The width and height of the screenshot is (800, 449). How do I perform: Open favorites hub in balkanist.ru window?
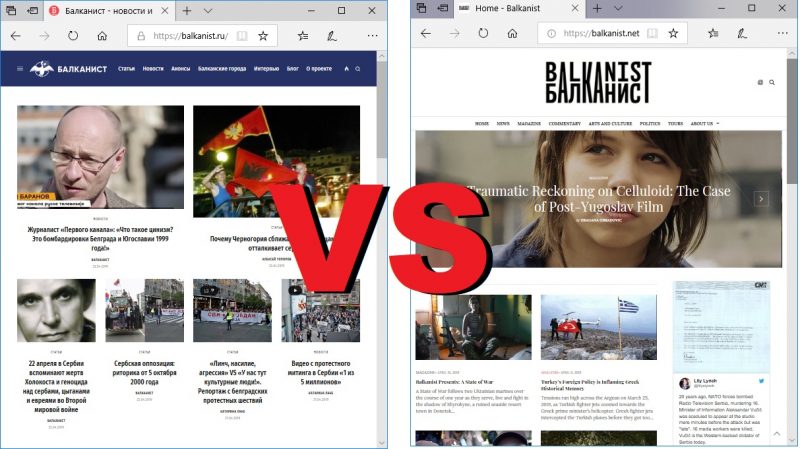[x=303, y=36]
